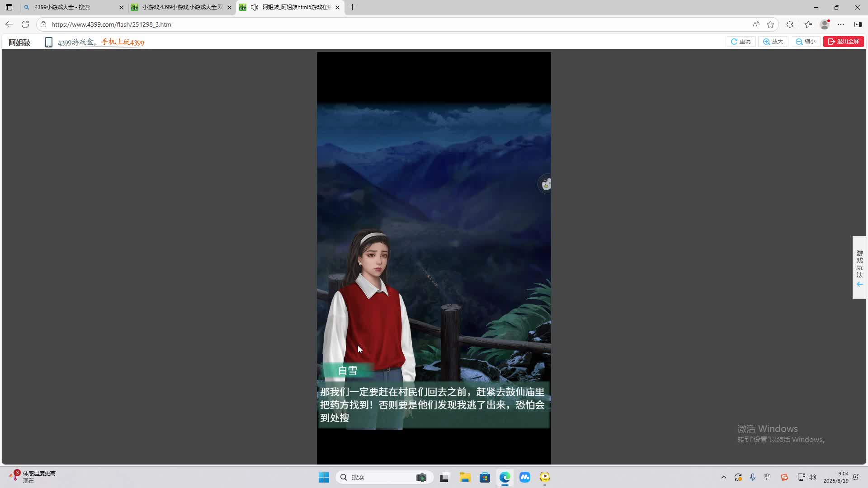
Task: Add this page to favorites
Action: tap(770, 24)
